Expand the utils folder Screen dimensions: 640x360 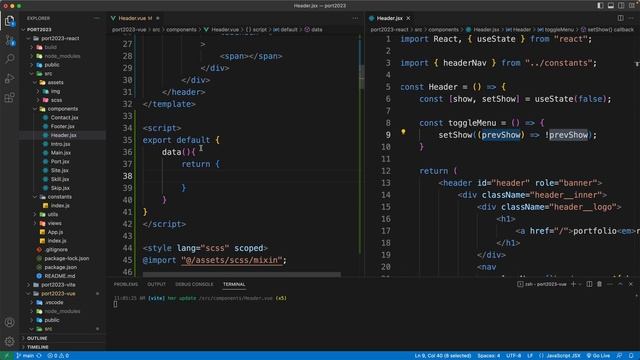click(53, 214)
